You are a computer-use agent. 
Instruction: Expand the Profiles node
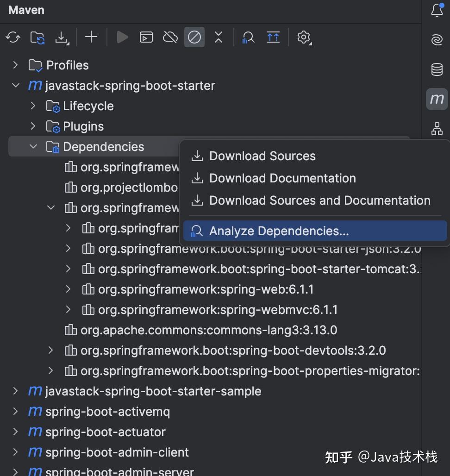[15, 65]
